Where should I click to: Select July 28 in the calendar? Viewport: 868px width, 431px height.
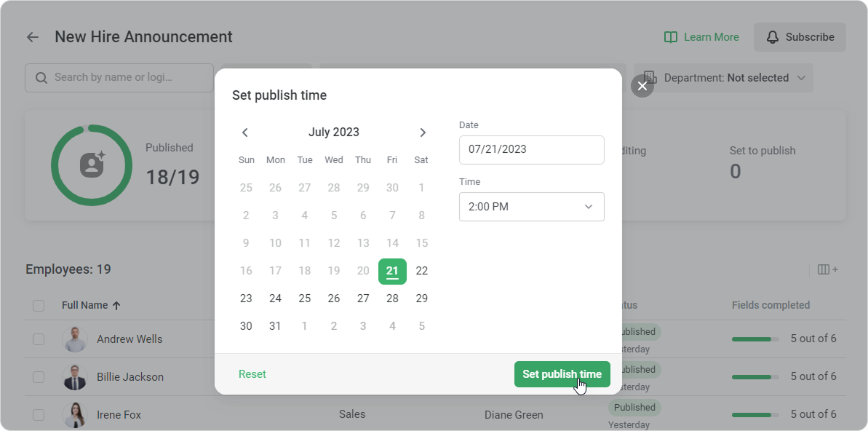(x=392, y=298)
